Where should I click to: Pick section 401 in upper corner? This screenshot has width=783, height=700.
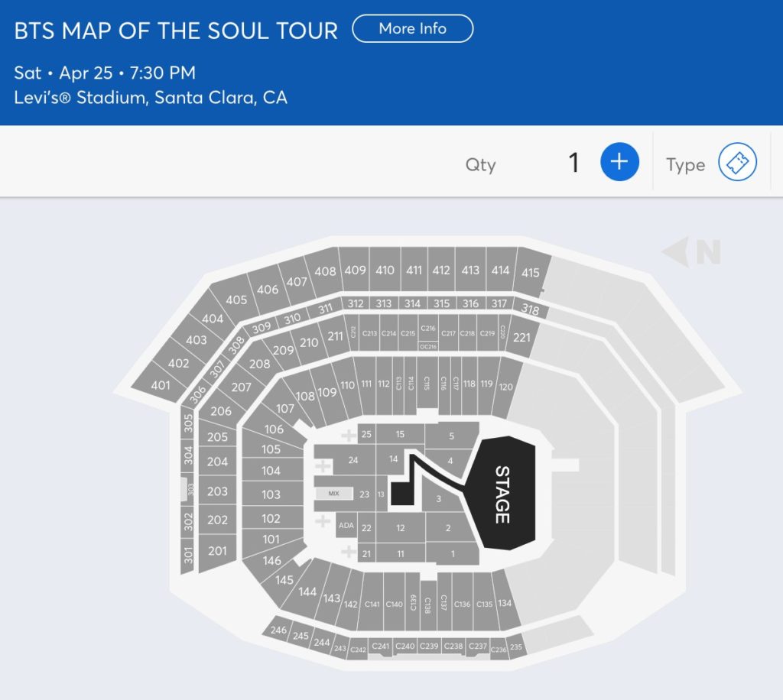click(161, 385)
